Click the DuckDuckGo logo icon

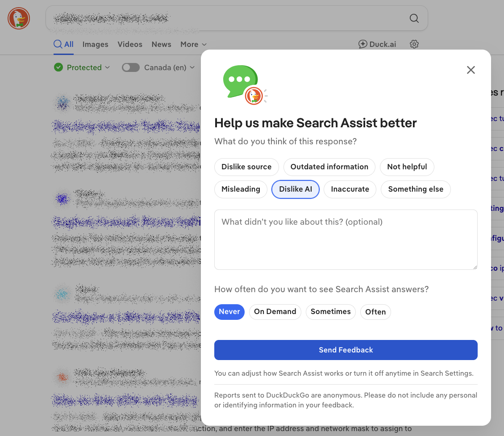pyautogui.click(x=19, y=19)
